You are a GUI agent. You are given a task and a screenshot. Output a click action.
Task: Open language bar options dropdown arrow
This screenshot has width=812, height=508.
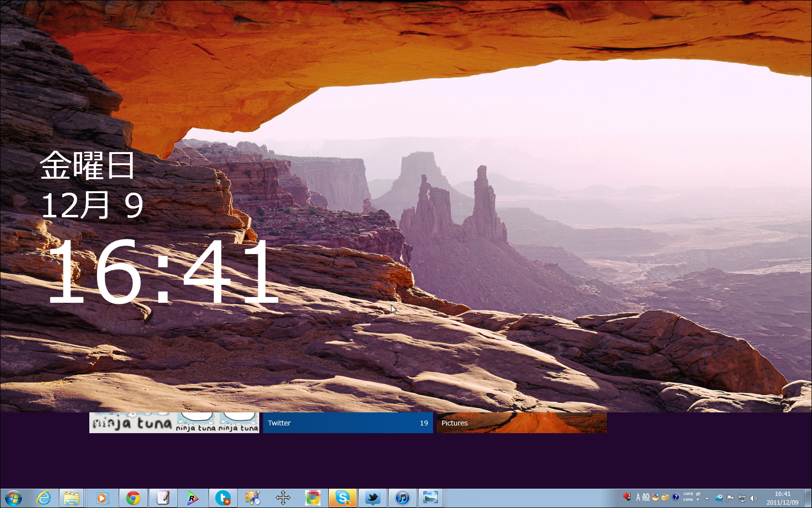pos(698,500)
